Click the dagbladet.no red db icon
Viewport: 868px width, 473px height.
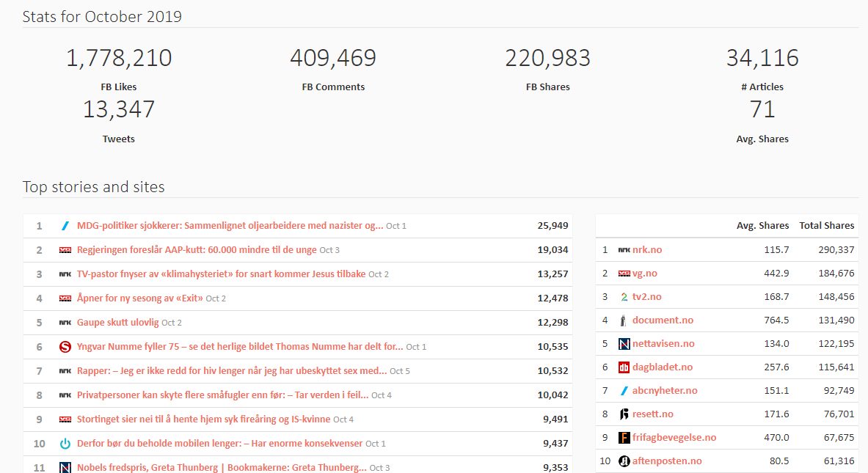[624, 367]
